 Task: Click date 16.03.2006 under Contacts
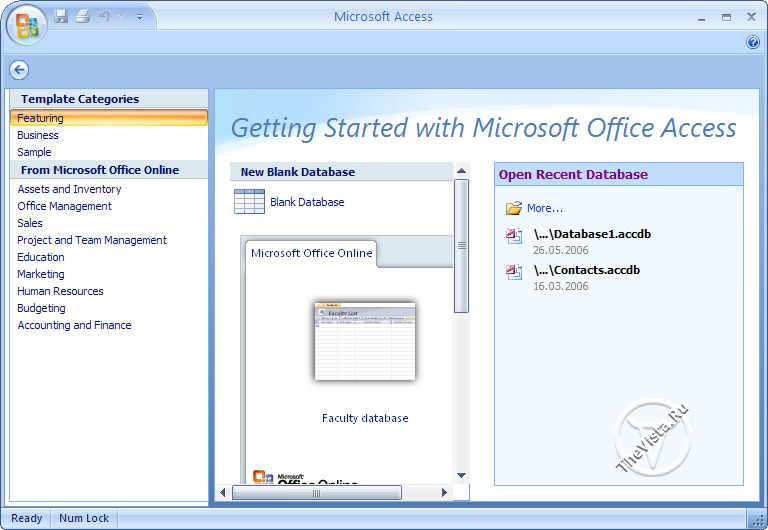tap(561, 286)
